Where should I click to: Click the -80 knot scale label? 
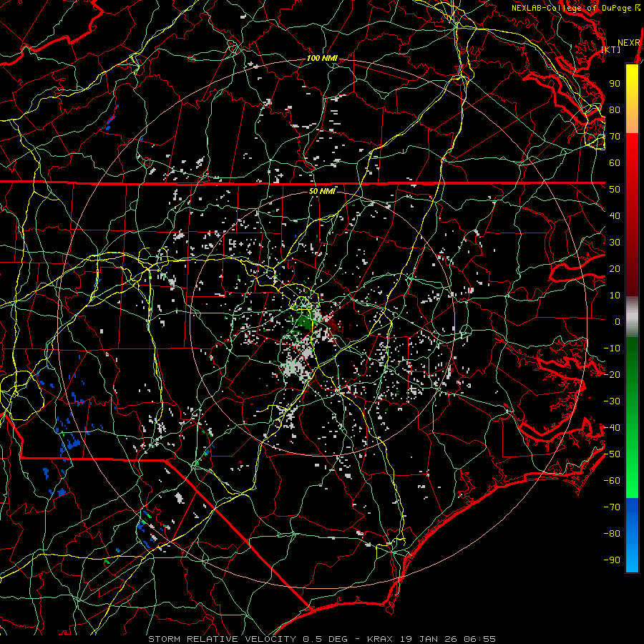pyautogui.click(x=612, y=534)
